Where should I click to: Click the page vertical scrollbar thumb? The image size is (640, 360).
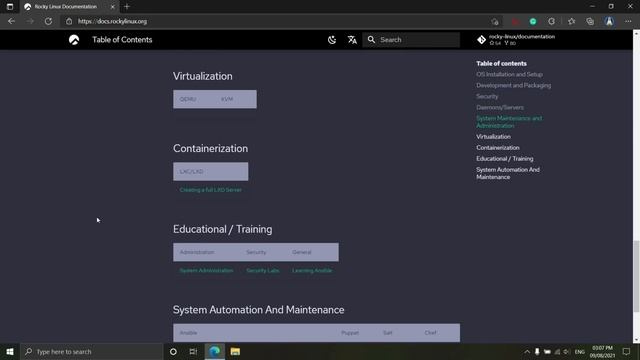(x=636, y=277)
